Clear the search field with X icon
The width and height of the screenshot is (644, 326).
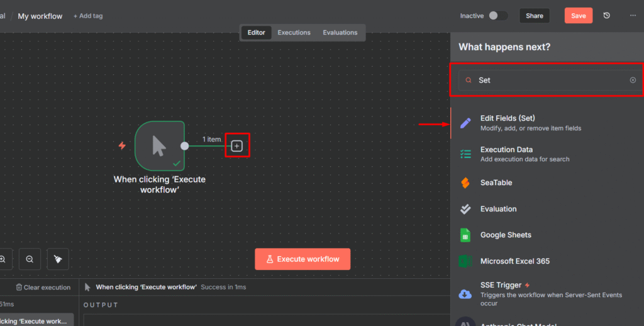633,81
